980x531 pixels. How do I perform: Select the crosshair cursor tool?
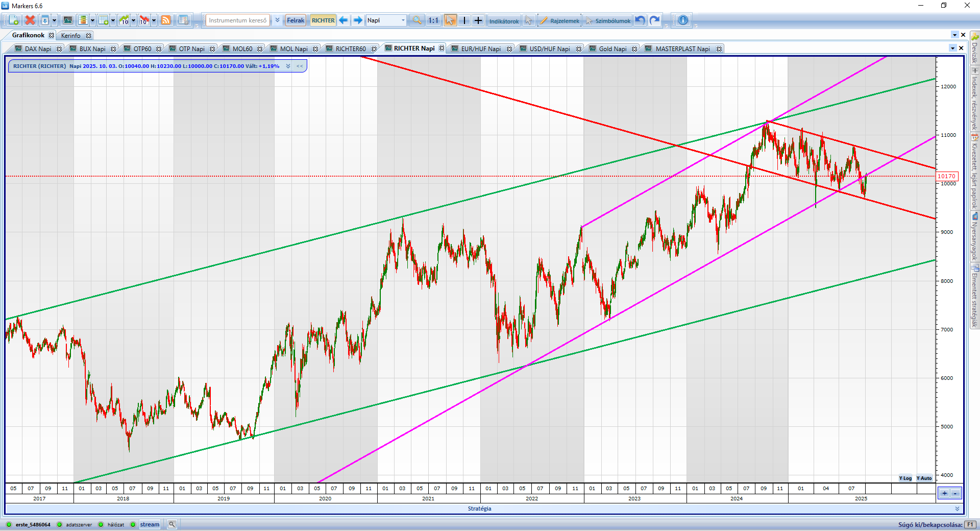(x=478, y=20)
